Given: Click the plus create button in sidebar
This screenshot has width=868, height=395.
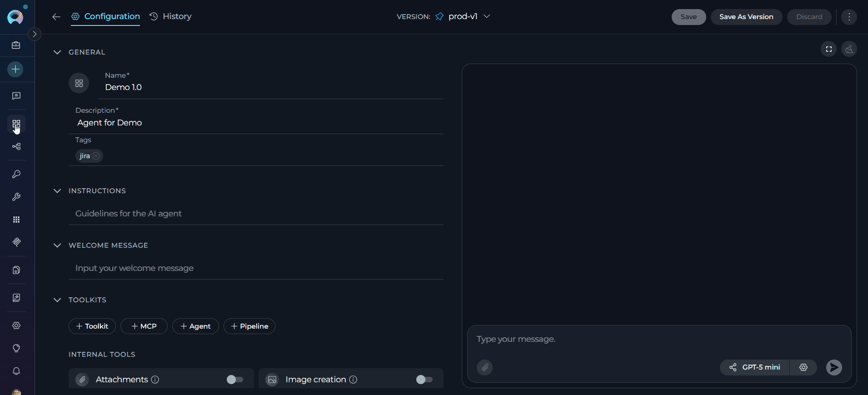Looking at the screenshot, I should pyautogui.click(x=15, y=69).
